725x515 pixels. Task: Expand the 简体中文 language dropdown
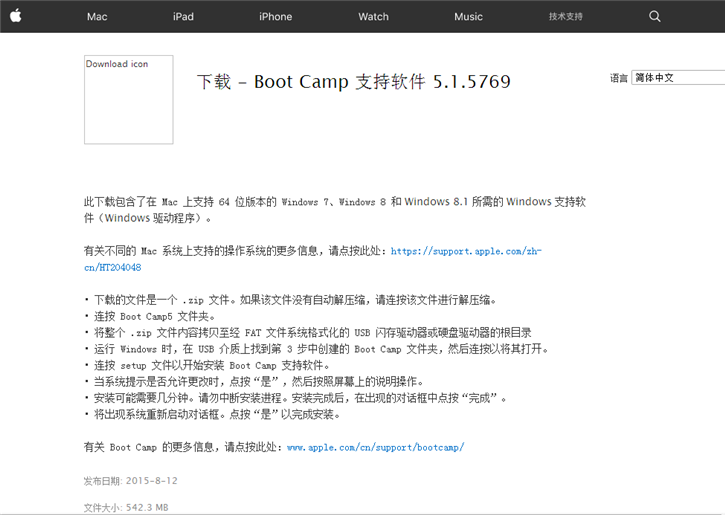677,78
